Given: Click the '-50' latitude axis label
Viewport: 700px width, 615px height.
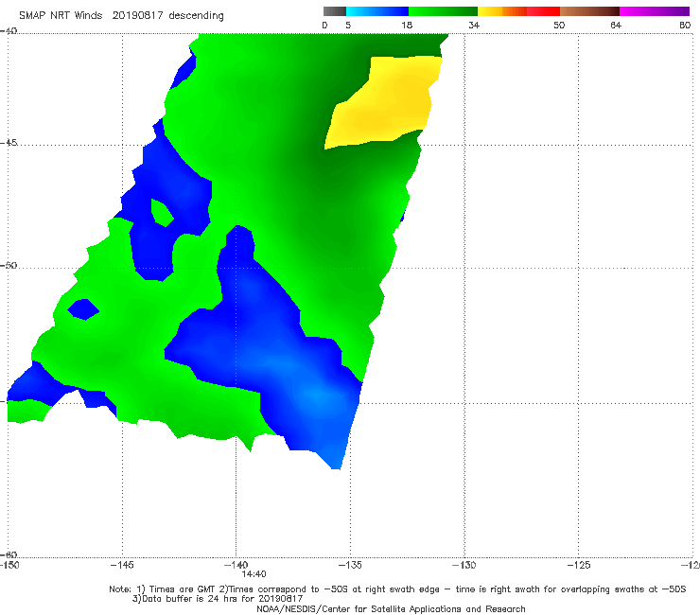Looking at the screenshot, I should (9, 265).
